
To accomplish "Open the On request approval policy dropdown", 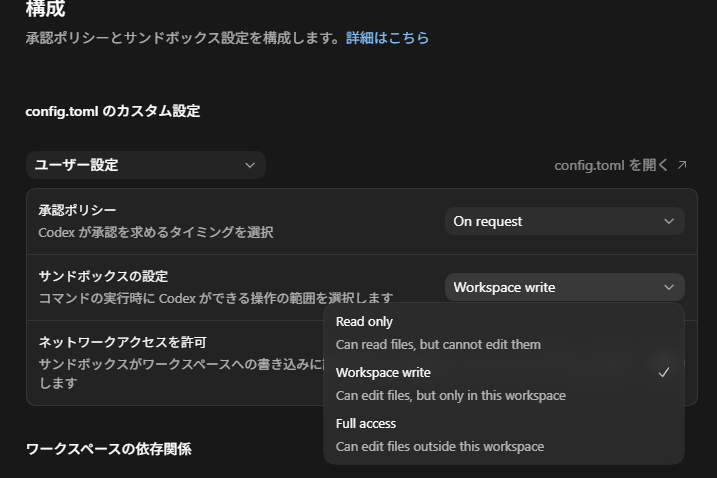I will coord(564,221).
